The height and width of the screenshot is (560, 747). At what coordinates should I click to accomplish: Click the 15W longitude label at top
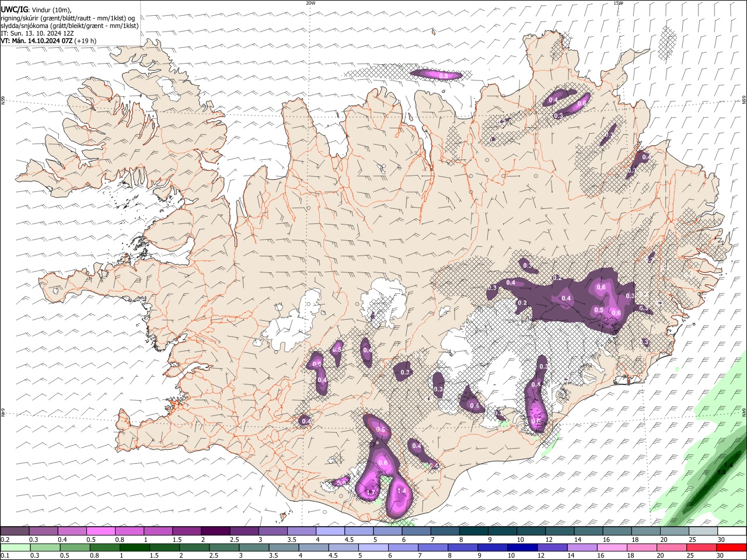[619, 3]
